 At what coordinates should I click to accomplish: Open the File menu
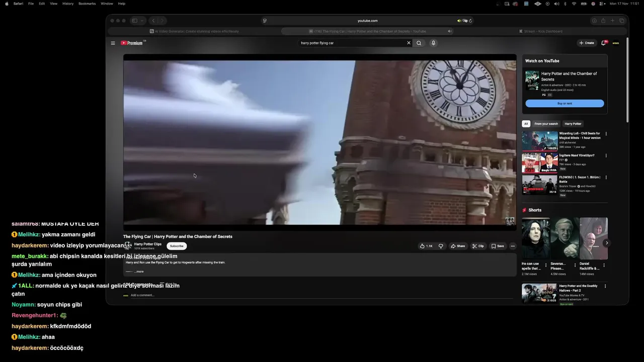point(31,4)
